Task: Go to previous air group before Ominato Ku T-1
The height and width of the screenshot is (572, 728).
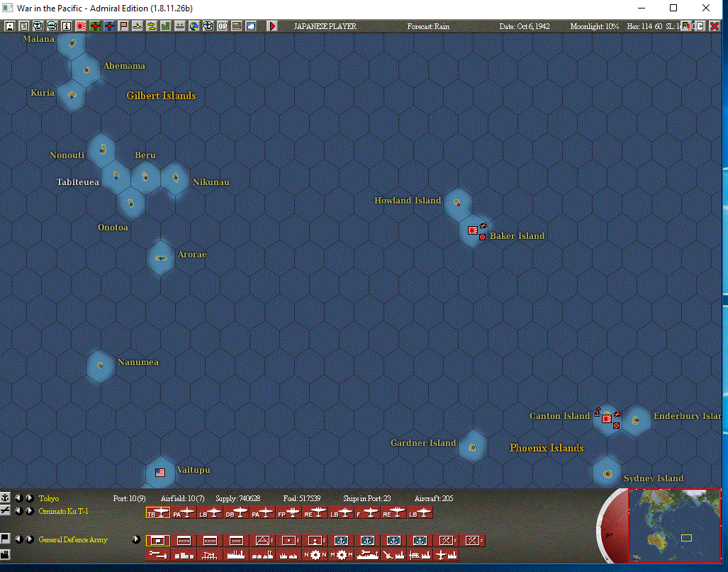Action: [18, 511]
